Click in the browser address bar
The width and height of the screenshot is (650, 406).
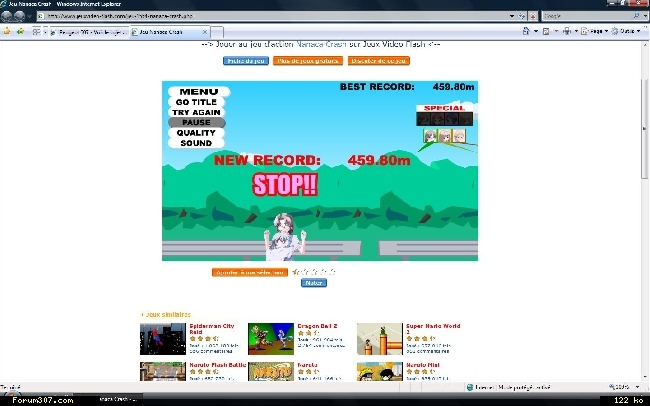pos(274,16)
